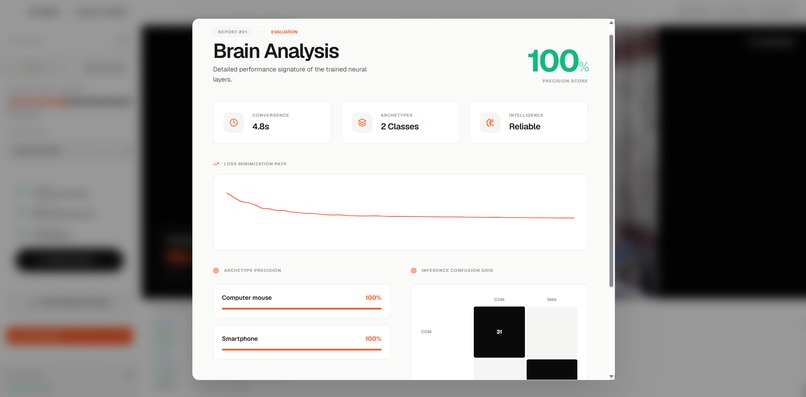Viewport: 806px width, 397px height.
Task: Click the Smartphone 100% value
Action: click(x=373, y=339)
